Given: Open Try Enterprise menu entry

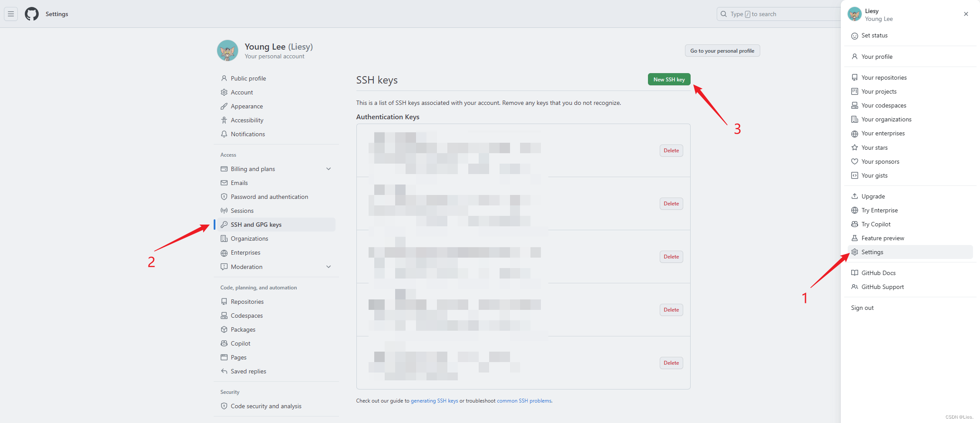Looking at the screenshot, I should pyautogui.click(x=910, y=210).
